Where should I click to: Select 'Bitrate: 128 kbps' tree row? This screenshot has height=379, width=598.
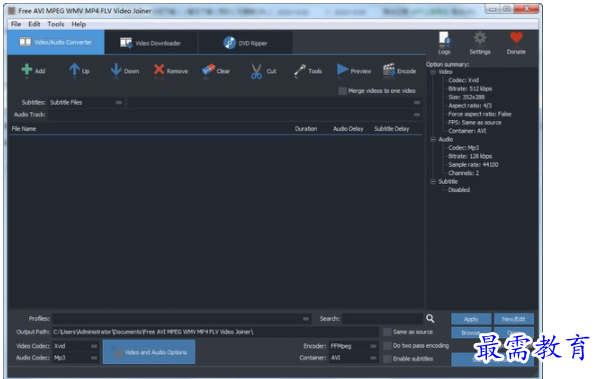click(470, 156)
